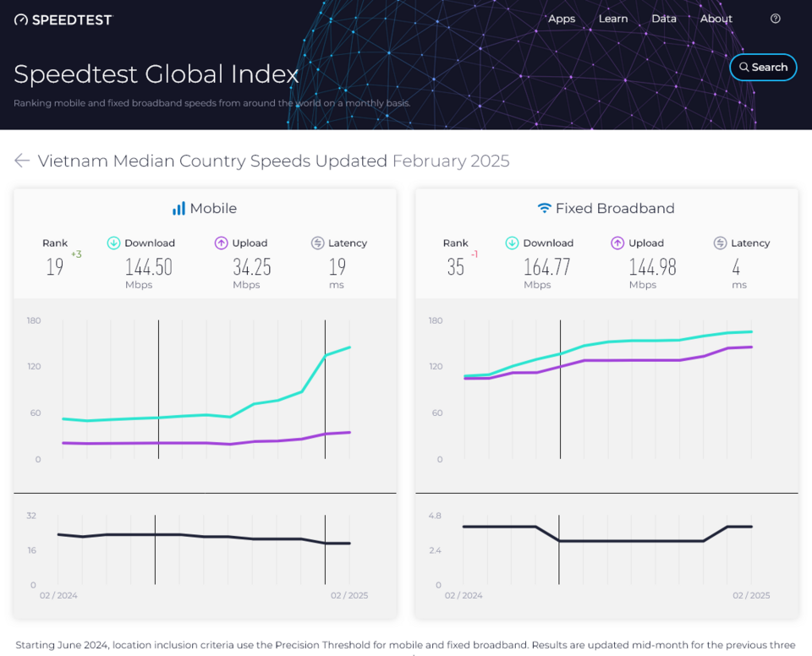The width and height of the screenshot is (812, 656).
Task: Click the Search button
Action: 763,68
